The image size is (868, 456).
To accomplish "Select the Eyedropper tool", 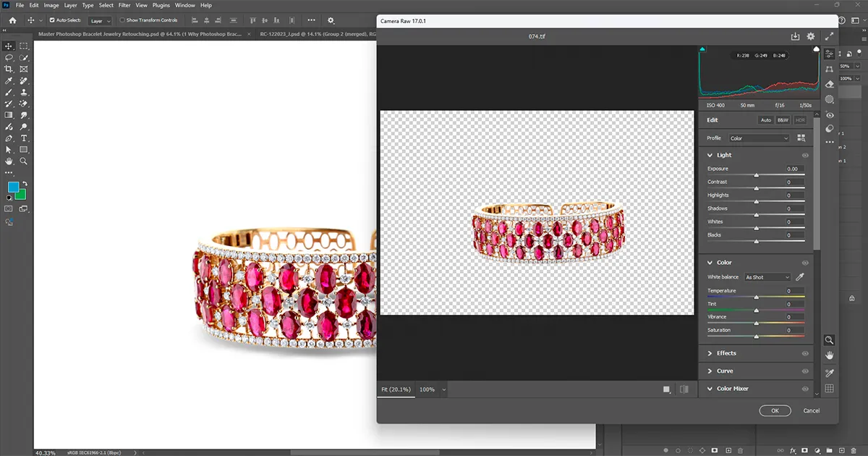I will click(x=9, y=81).
